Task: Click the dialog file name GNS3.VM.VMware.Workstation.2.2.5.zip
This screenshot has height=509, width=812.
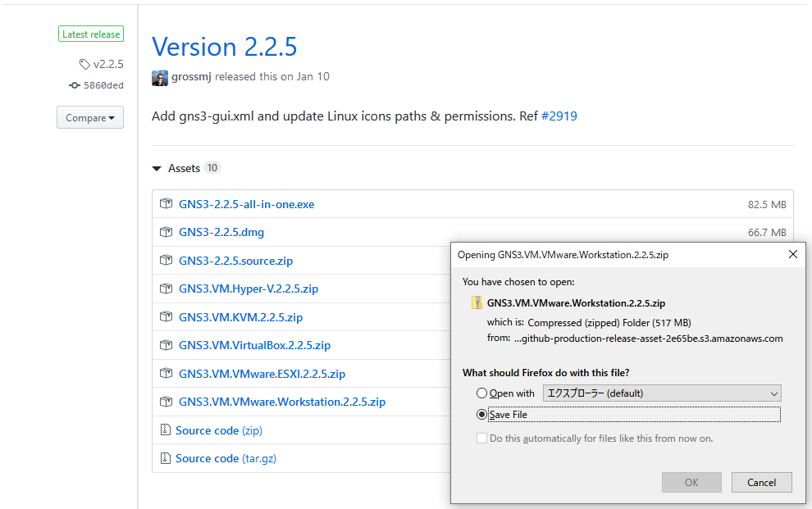Action: coord(576,303)
